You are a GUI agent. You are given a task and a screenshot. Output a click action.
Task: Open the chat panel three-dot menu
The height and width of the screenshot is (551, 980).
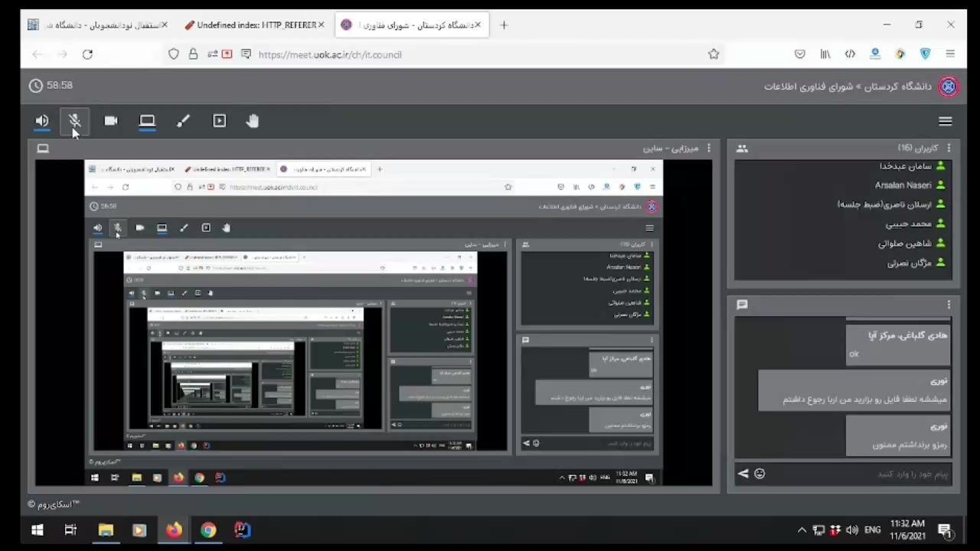pyautogui.click(x=949, y=305)
